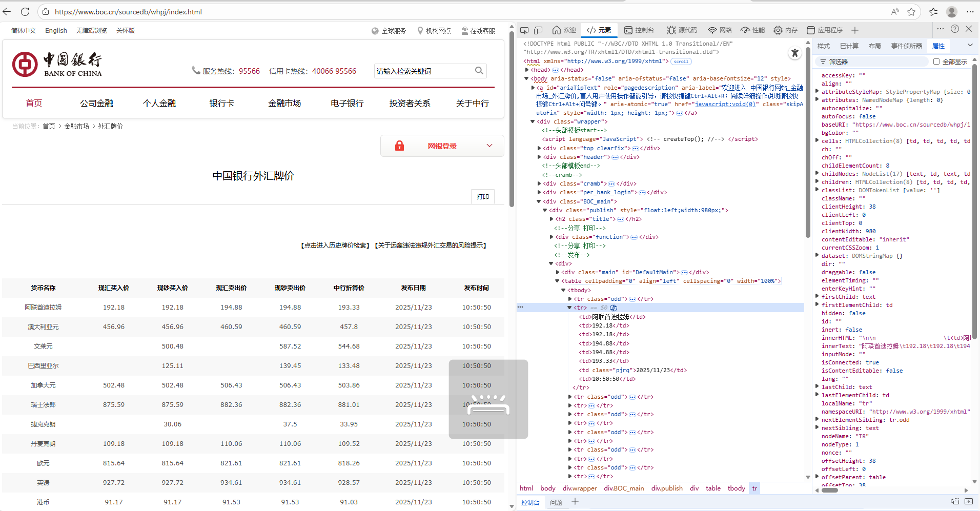The image size is (980, 511).
Task: Open the 关于远离违法违规外汇交易的风险提示 link
Action: (x=431, y=246)
